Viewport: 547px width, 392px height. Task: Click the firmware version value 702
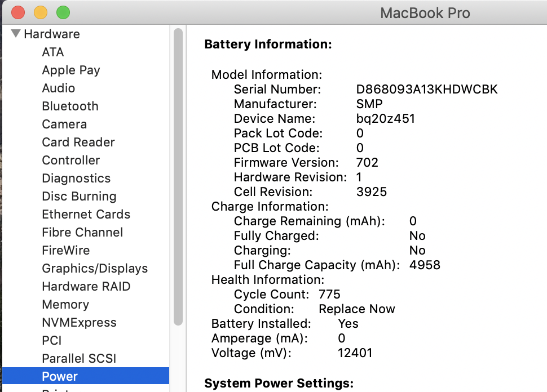pos(367,163)
